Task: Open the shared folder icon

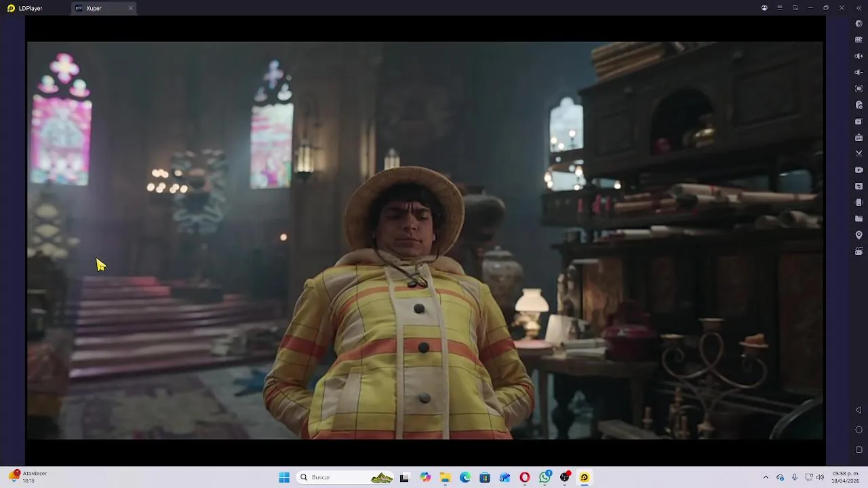Action: click(x=859, y=219)
